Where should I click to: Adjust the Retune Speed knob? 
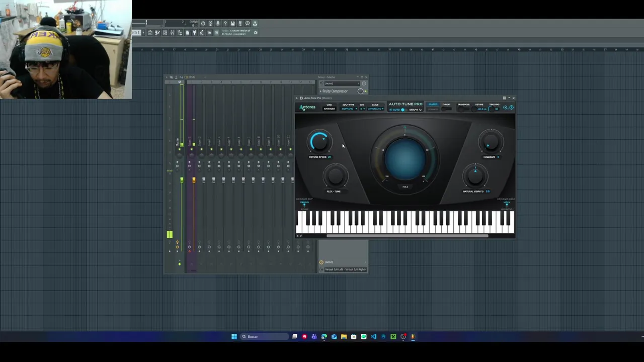tap(319, 141)
